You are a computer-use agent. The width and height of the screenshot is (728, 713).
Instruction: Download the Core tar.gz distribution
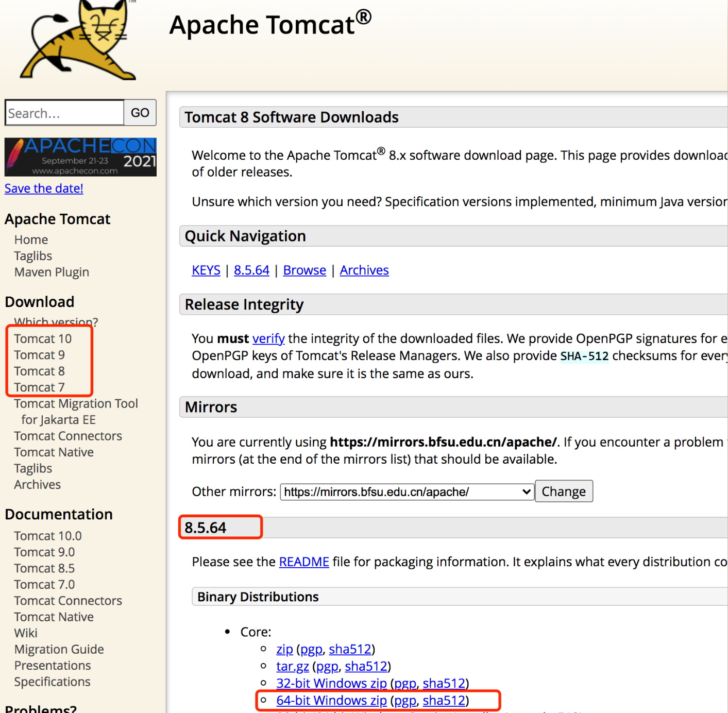click(293, 667)
